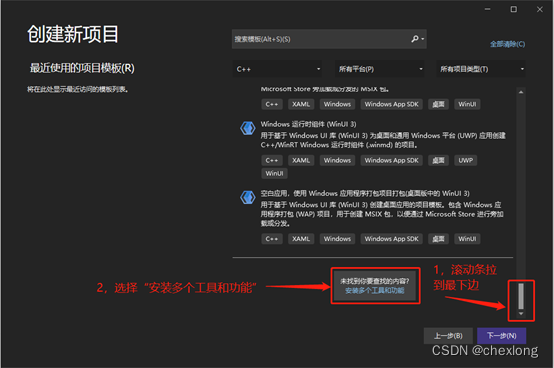Click the search magnifier icon in template search
Screen dimensions: 554x368
[x=415, y=38]
